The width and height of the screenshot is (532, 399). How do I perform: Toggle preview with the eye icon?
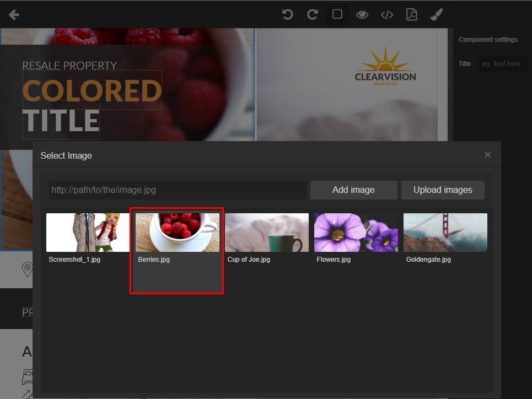[362, 15]
